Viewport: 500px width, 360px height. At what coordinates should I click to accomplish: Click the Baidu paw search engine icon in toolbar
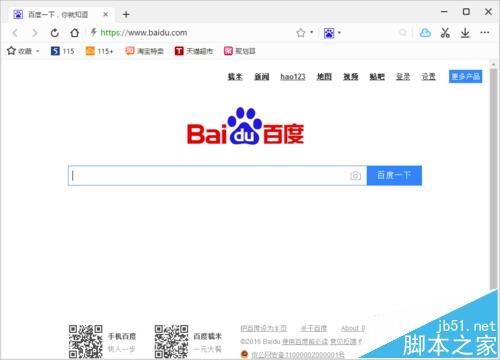(x=329, y=33)
